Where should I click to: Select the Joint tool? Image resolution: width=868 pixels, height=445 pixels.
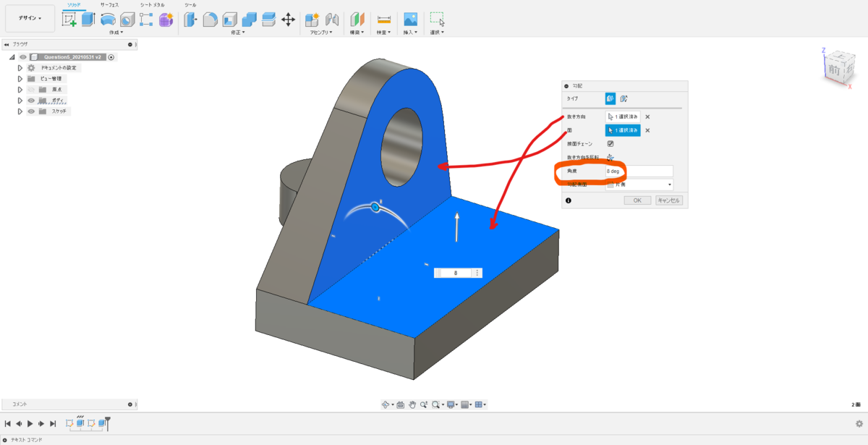[x=332, y=20]
